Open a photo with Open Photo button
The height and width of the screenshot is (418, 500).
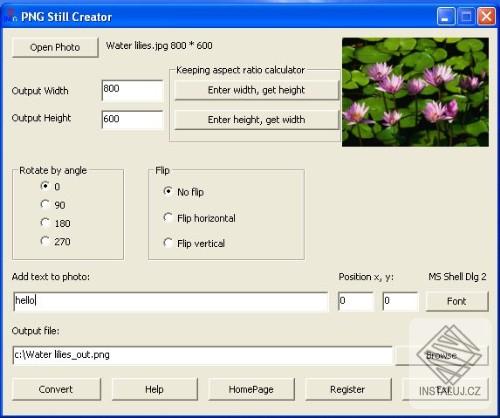(55, 47)
